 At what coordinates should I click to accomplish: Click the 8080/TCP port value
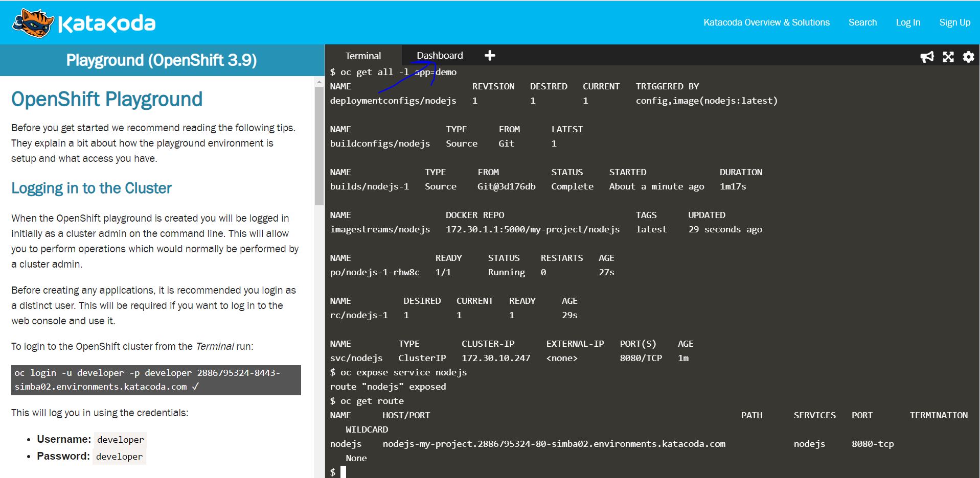click(x=641, y=358)
